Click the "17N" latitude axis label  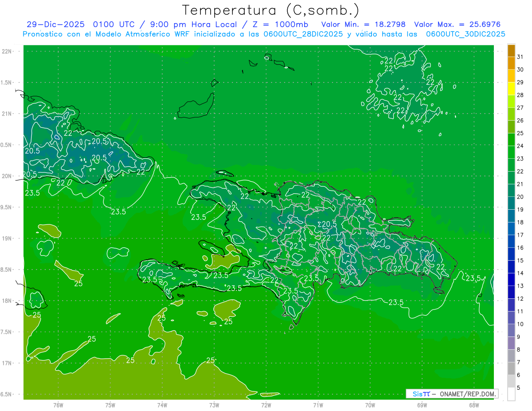(8, 363)
